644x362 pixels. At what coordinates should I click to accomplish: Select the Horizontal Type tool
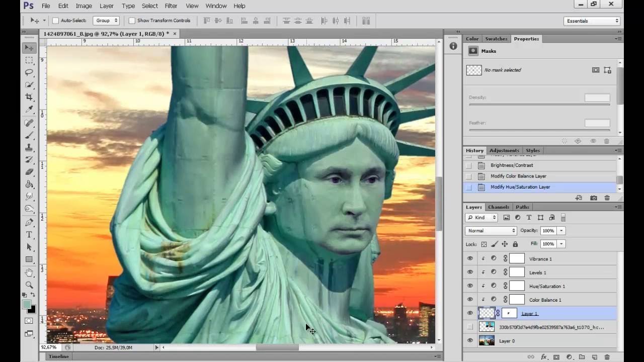pyautogui.click(x=29, y=235)
